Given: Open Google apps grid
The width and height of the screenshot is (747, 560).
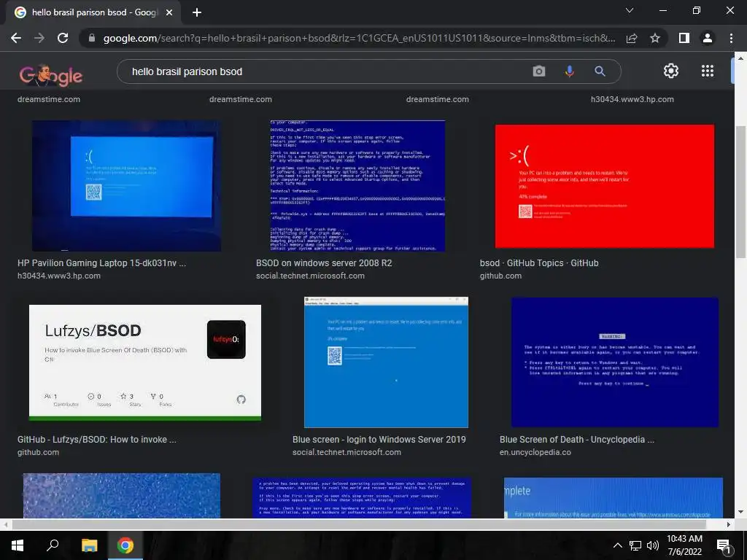Looking at the screenshot, I should [708, 71].
